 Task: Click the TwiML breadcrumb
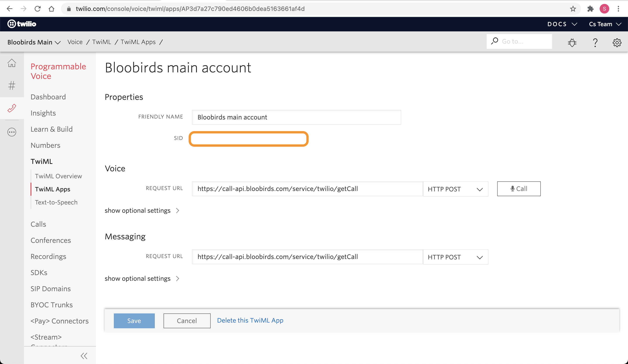tap(101, 42)
